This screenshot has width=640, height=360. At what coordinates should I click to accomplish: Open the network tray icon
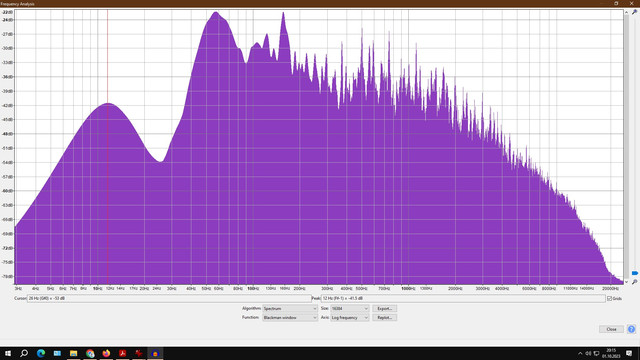596,353
